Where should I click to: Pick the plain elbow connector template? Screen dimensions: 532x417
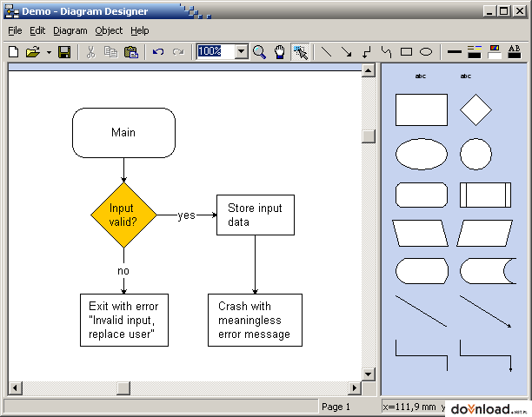(422, 355)
